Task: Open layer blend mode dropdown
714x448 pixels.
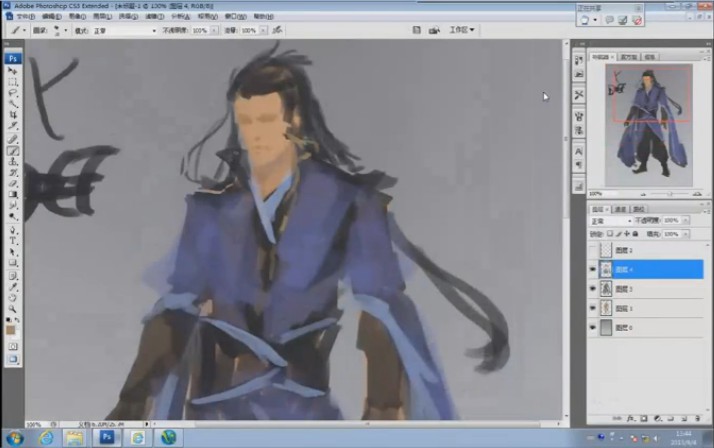Action: tap(611, 221)
